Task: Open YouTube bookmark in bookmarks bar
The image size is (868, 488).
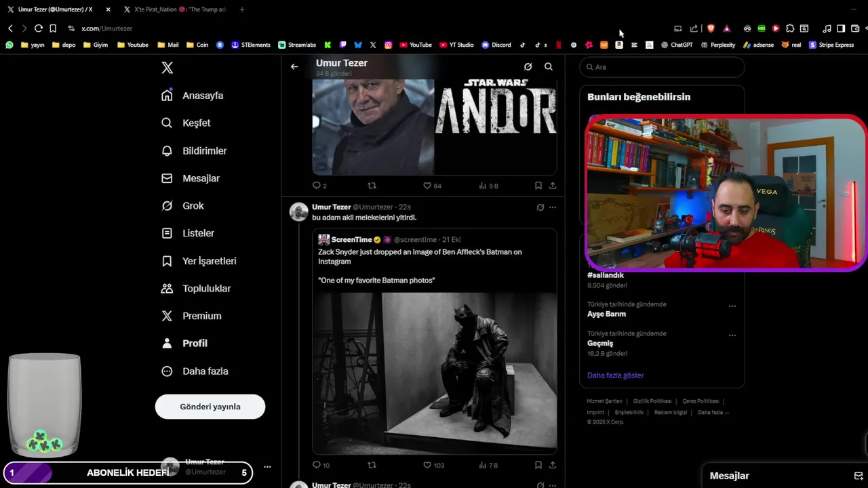Action: pos(416,45)
